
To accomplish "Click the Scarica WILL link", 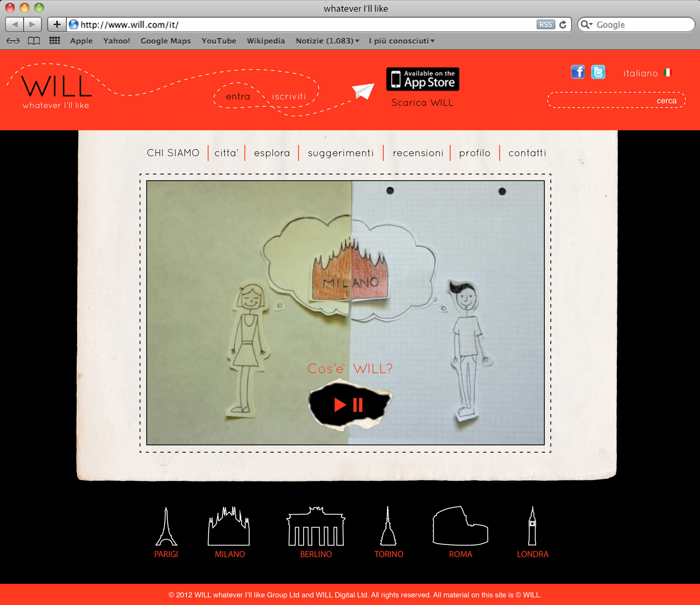I will tap(422, 102).
